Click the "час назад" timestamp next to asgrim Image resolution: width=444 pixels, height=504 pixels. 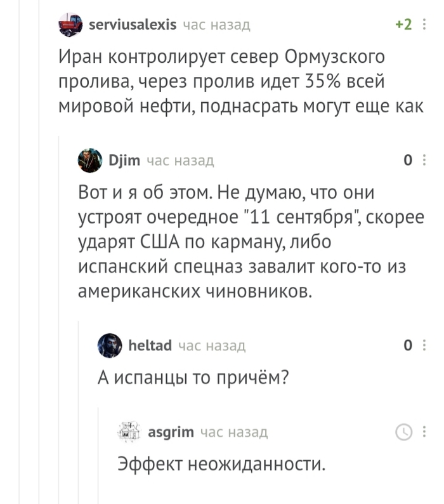(233, 433)
